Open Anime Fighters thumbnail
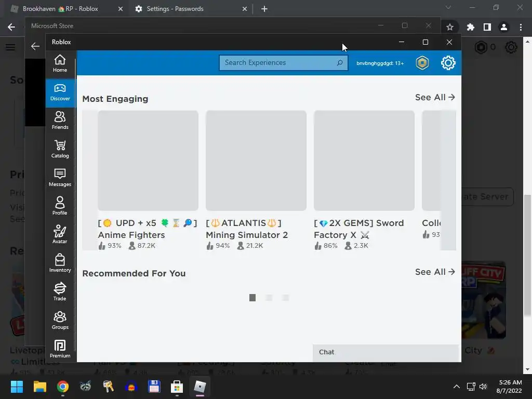The image size is (532, 399). click(148, 161)
